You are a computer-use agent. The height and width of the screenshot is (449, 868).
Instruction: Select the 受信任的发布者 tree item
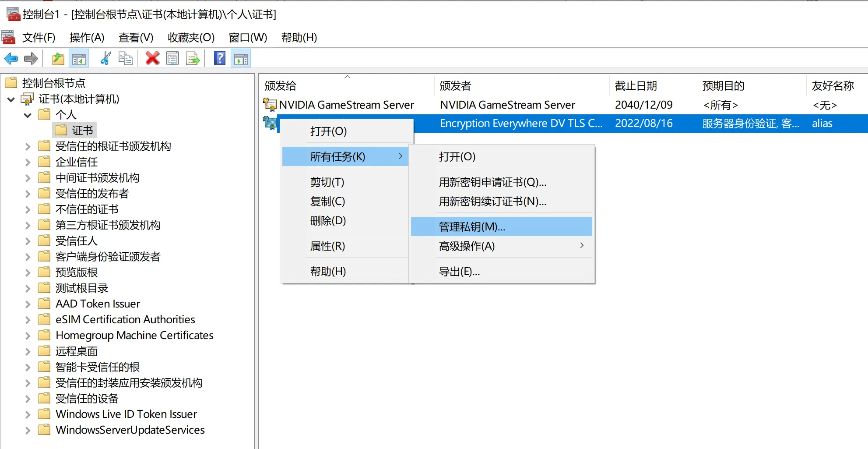[x=92, y=194]
